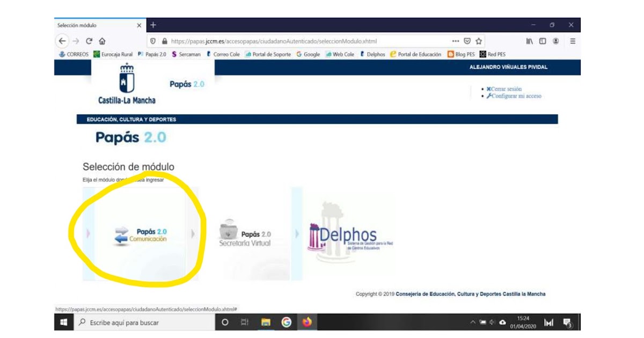Open the Papás 2.0 bookmark
The height and width of the screenshot is (338, 644).
152,54
